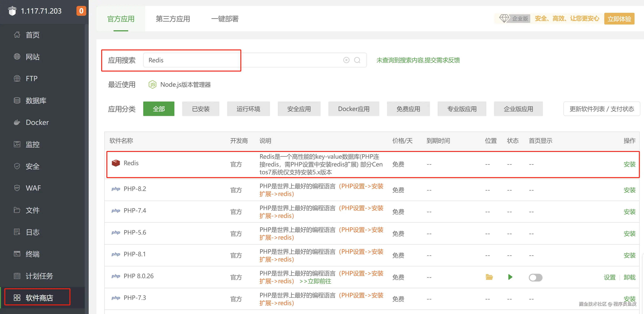Open WAF page in sidebar
This screenshot has width=644, height=314.
point(33,188)
